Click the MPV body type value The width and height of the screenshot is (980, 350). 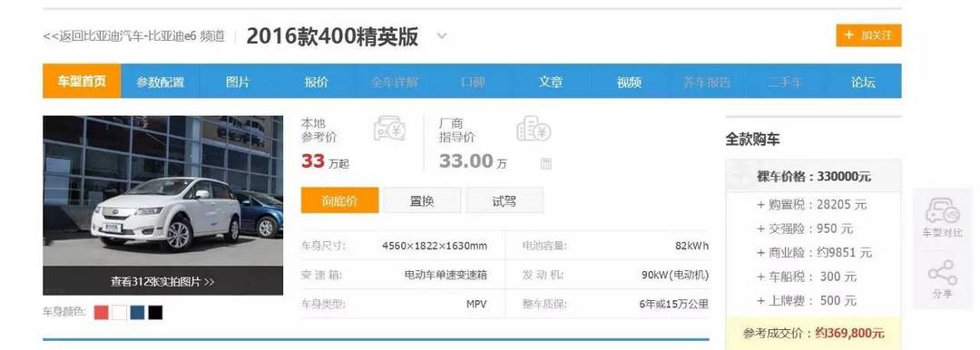[476, 305]
